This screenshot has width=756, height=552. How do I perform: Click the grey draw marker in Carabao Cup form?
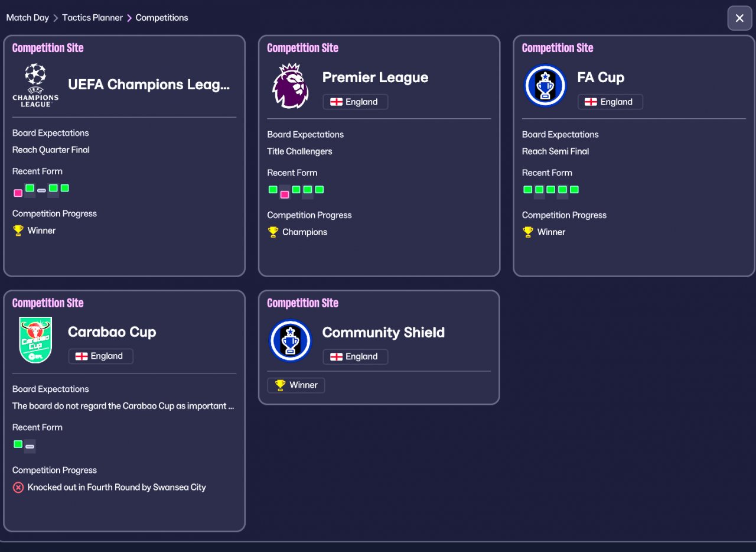(x=30, y=446)
